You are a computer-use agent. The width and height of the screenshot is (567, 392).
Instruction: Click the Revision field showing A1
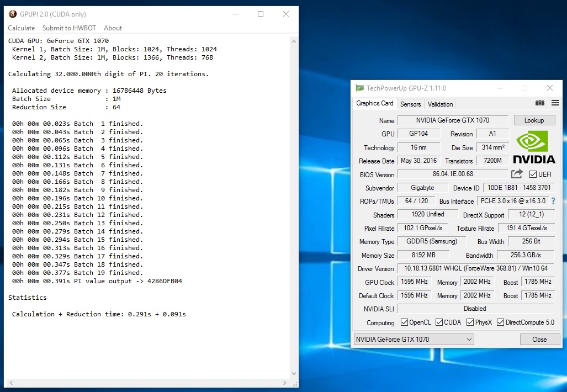coord(493,134)
